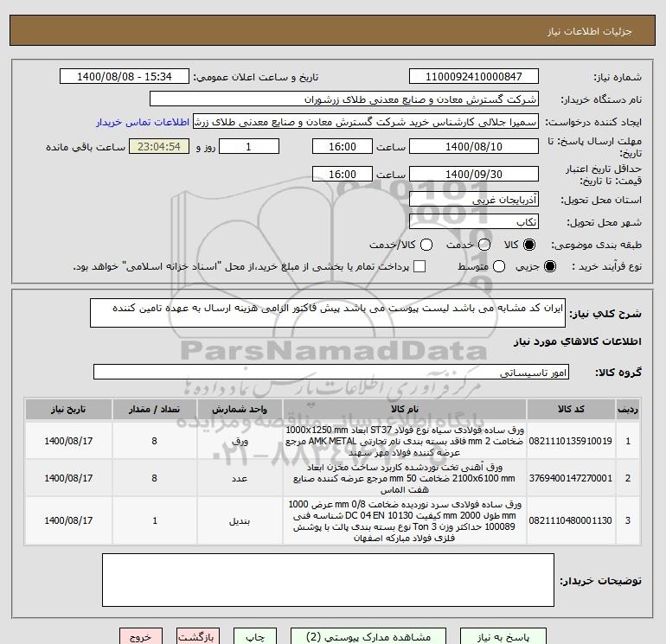Click the price validity time 16:00 field
Viewport: 666px width, 644px height.
(343, 174)
